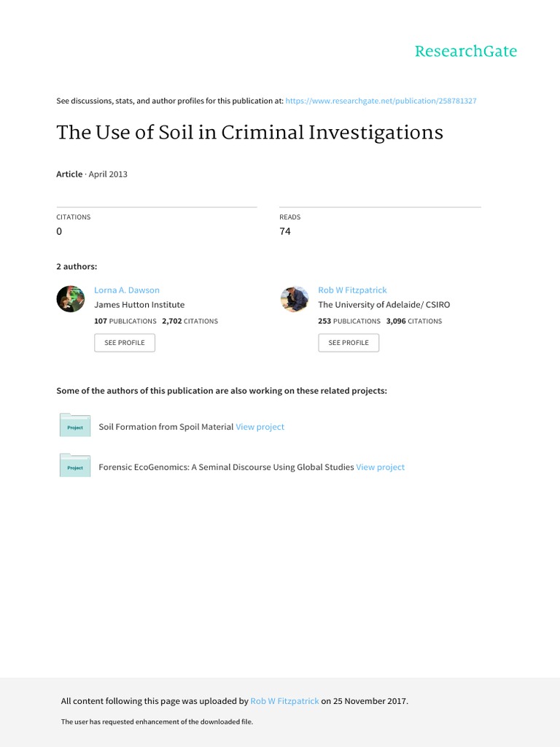Click the Project icon beside Forensic EcoGenomics
Screen dimensions: 560x747
tap(74, 467)
